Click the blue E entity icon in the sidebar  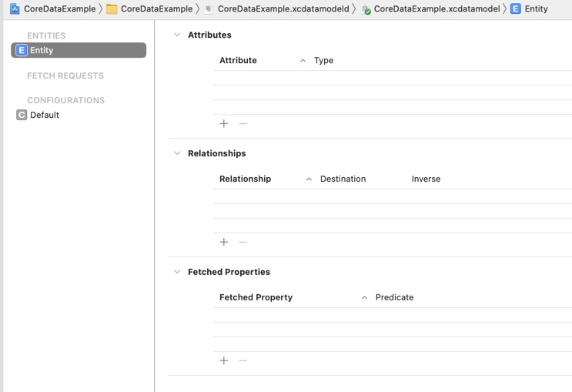[22, 50]
